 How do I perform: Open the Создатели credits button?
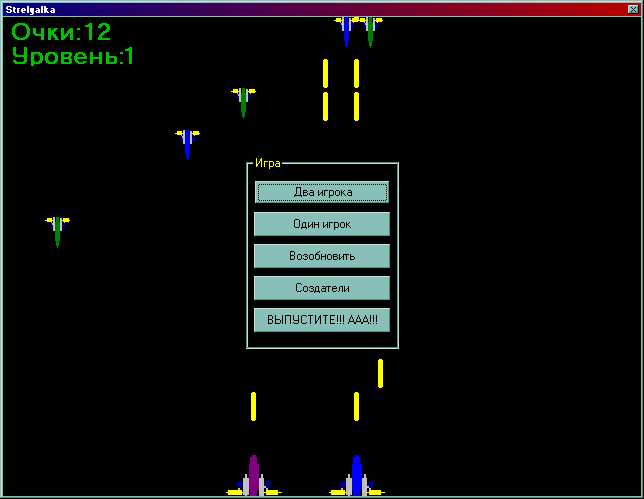[x=322, y=288]
